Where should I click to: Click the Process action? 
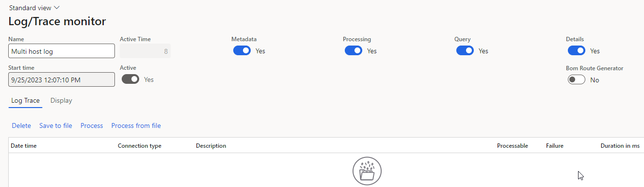click(x=92, y=125)
